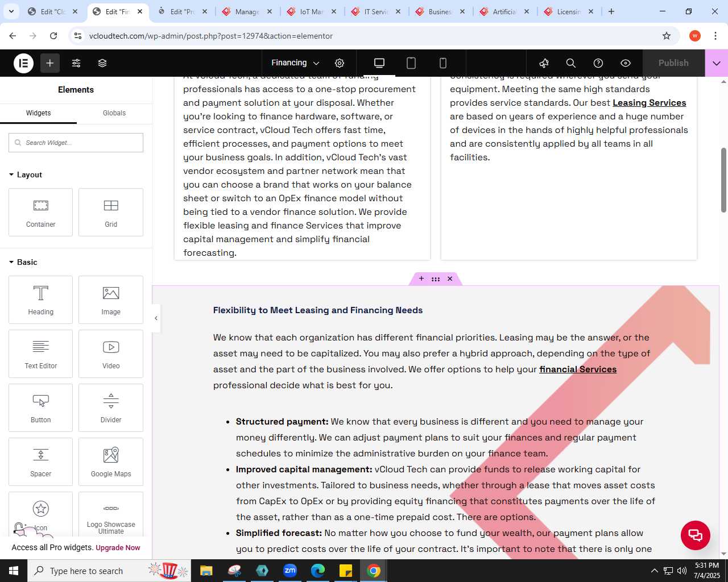Switch to tablet preview mode
The image size is (728, 582).
(x=411, y=63)
